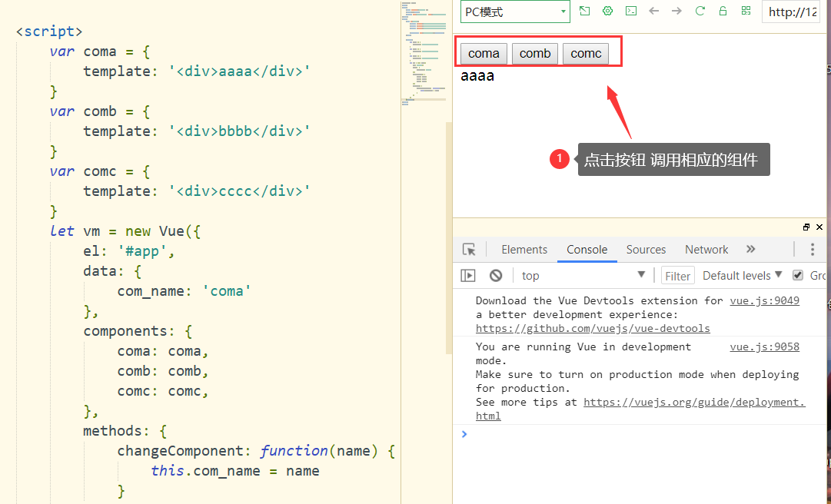This screenshot has width=831, height=504.
Task: Switch to the Elements tab
Action: tap(524, 250)
